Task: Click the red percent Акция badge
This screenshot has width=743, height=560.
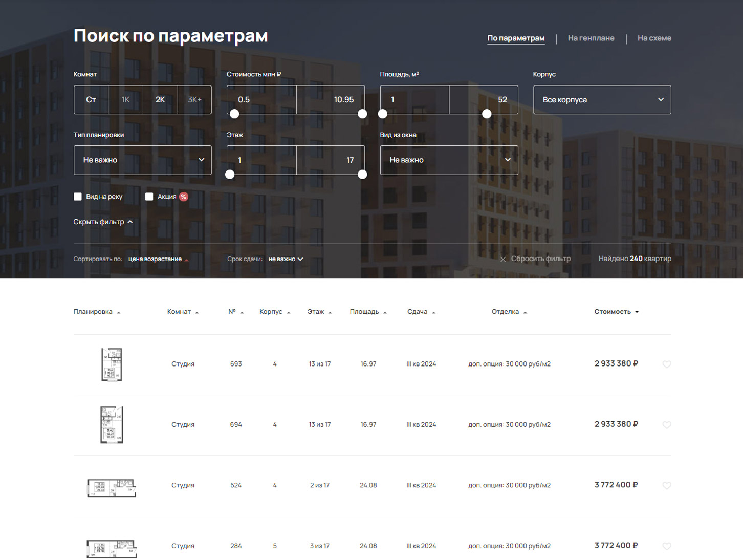Action: click(184, 197)
